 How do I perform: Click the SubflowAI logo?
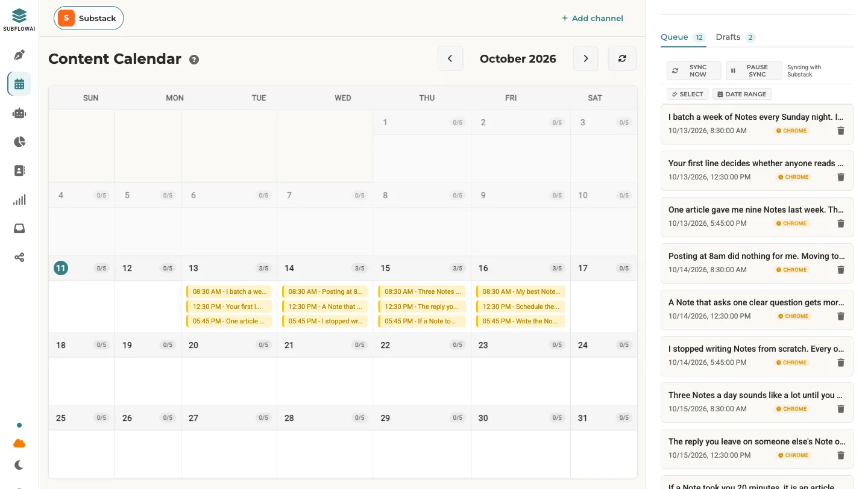19,19
